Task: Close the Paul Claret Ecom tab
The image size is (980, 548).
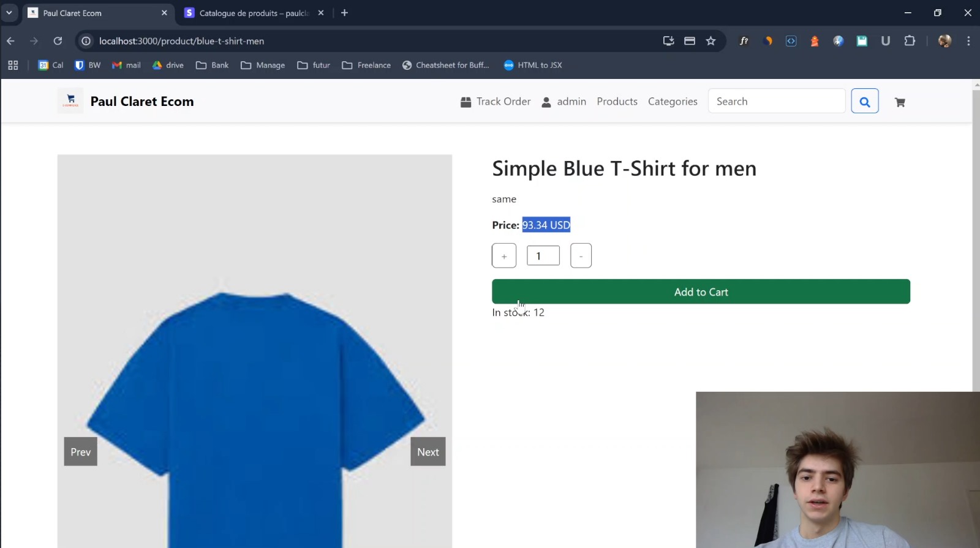Action: [x=164, y=13]
